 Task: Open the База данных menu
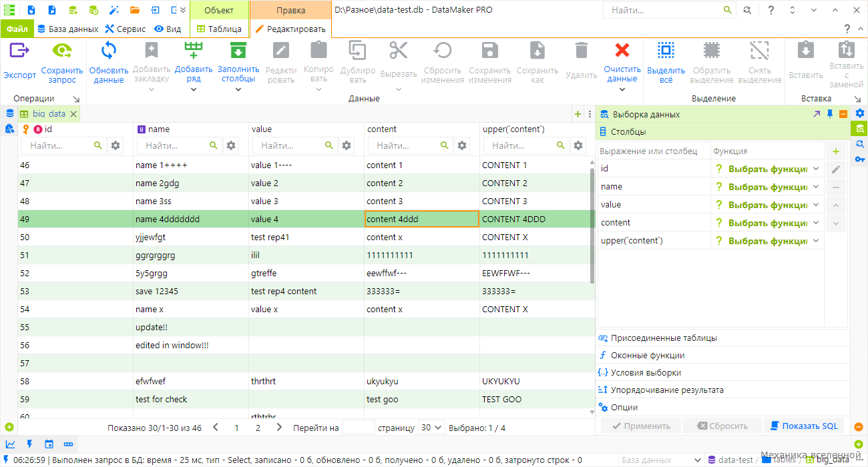(x=67, y=29)
